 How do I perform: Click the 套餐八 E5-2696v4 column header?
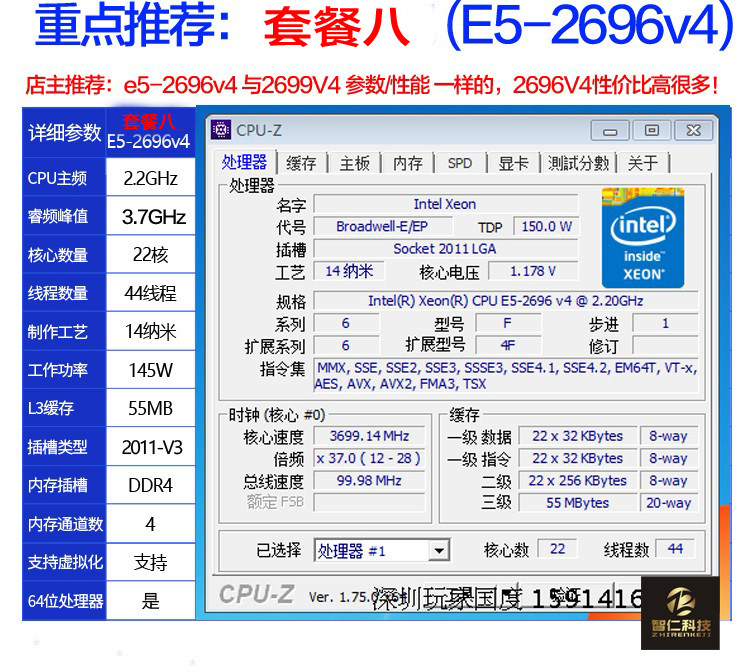(x=150, y=132)
